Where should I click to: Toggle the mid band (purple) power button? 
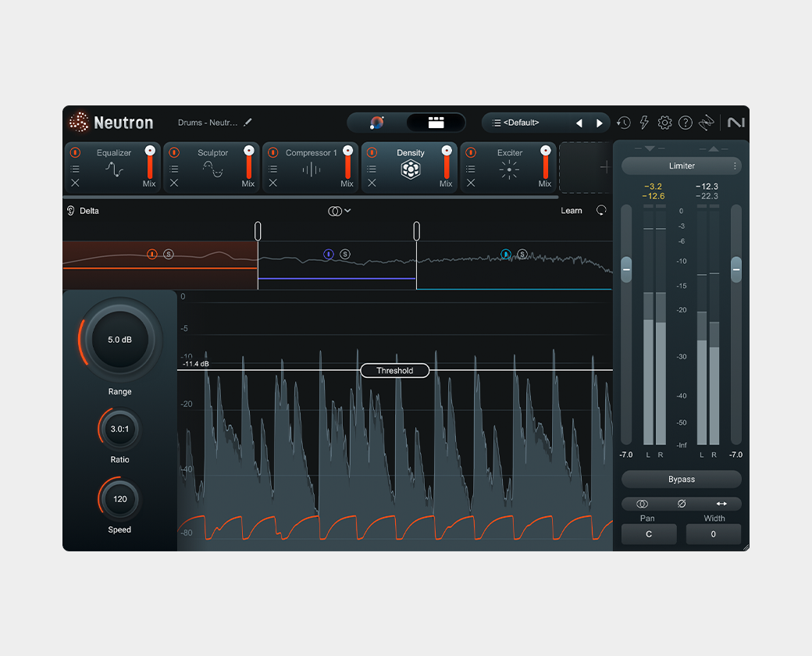click(x=329, y=254)
